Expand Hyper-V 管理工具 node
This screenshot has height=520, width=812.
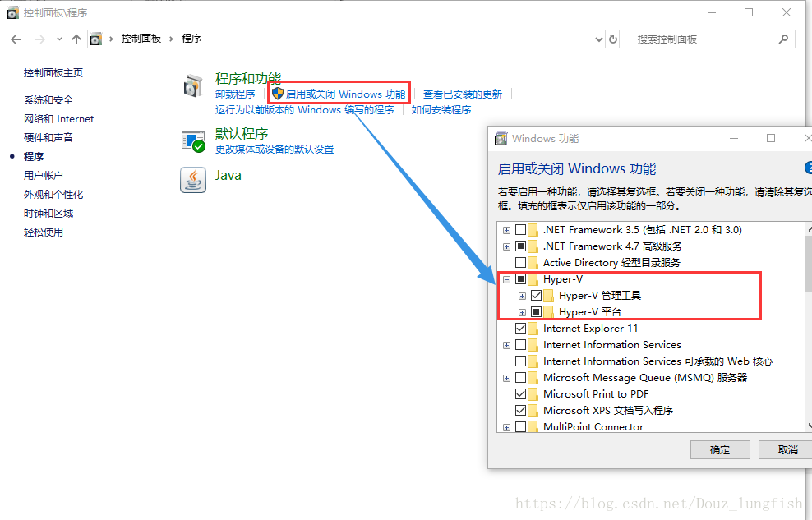coord(522,296)
